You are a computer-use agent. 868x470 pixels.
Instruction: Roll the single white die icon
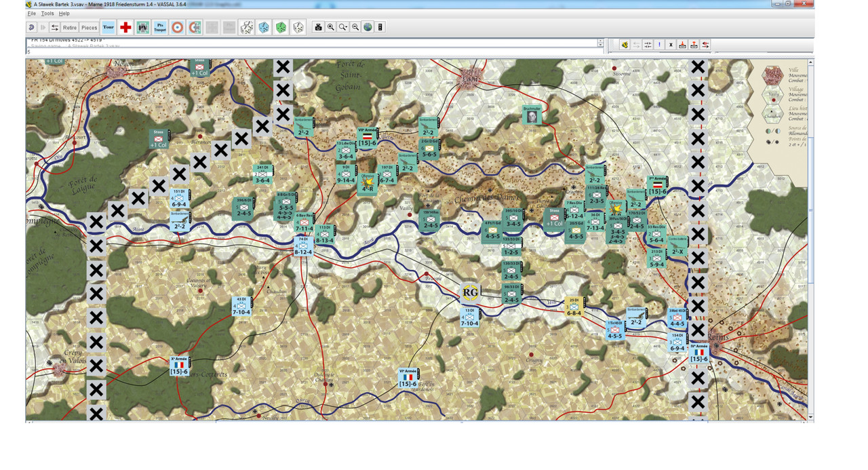(298, 27)
